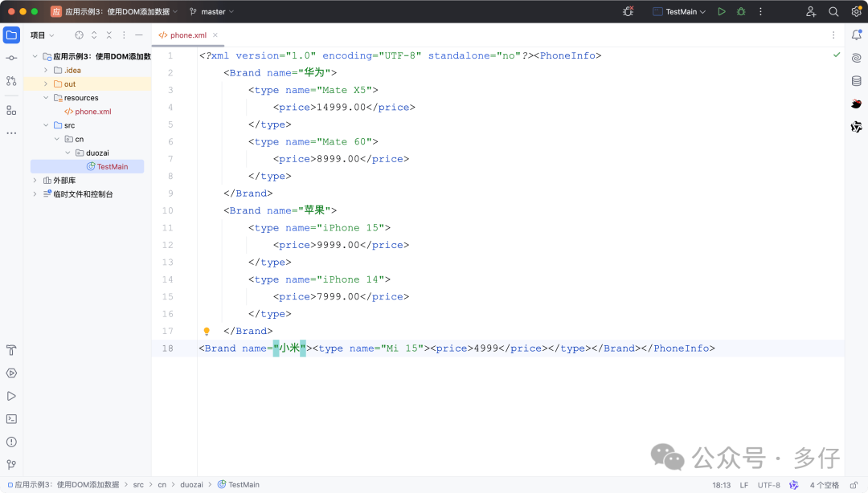Open project view options menu
This screenshot has height=493, width=868.
[124, 35]
